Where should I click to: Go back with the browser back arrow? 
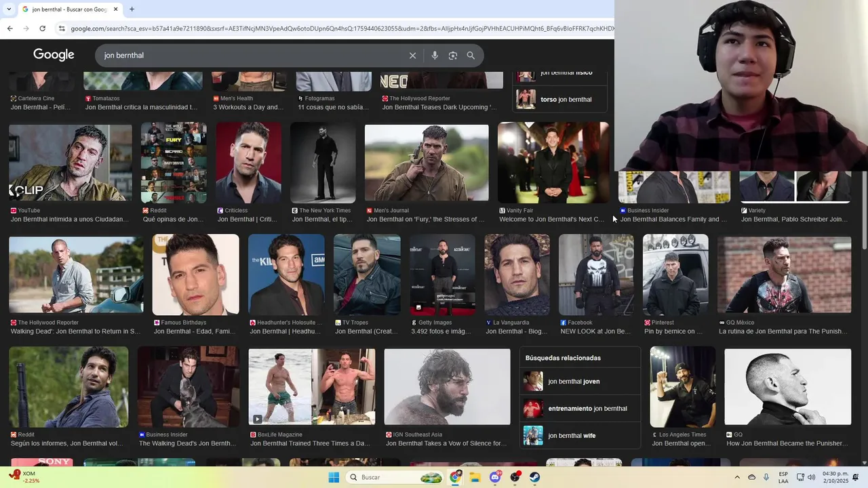[9, 28]
